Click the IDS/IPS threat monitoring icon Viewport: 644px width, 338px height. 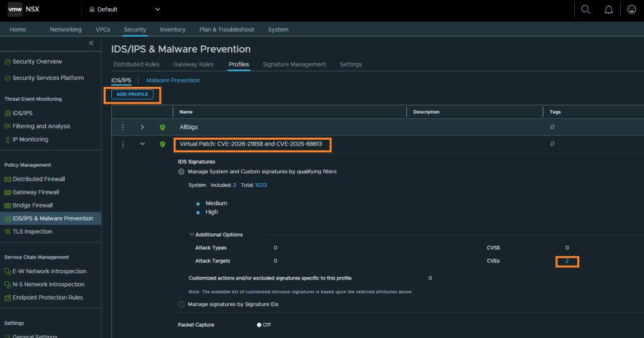[8, 113]
